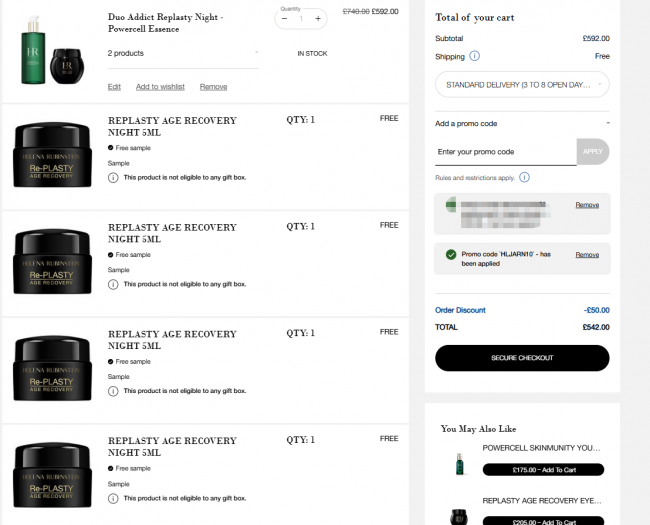Remove promo code HLJARN10

pyautogui.click(x=587, y=255)
